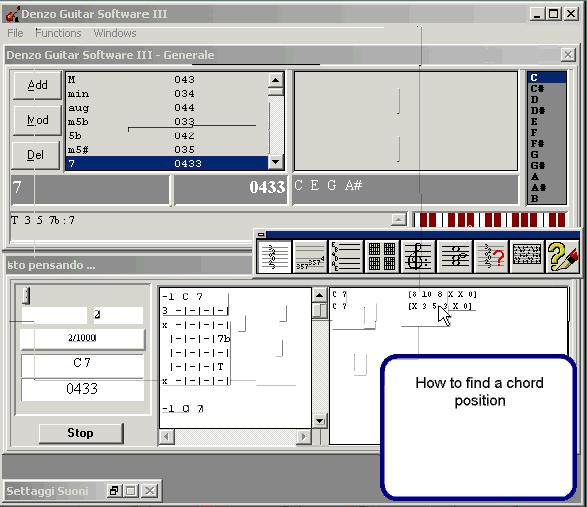The image size is (587, 507).
Task: Click the piano keyboard strip
Action: [490, 220]
